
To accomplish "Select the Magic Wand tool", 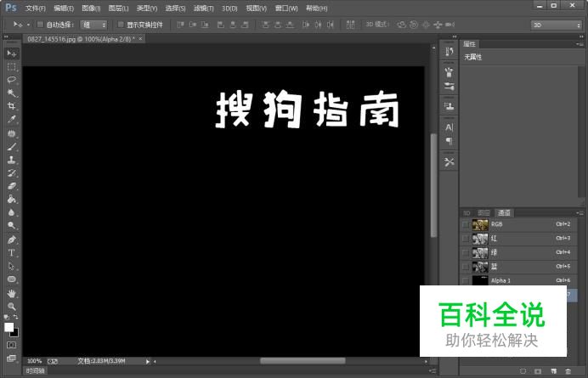I will [x=12, y=93].
